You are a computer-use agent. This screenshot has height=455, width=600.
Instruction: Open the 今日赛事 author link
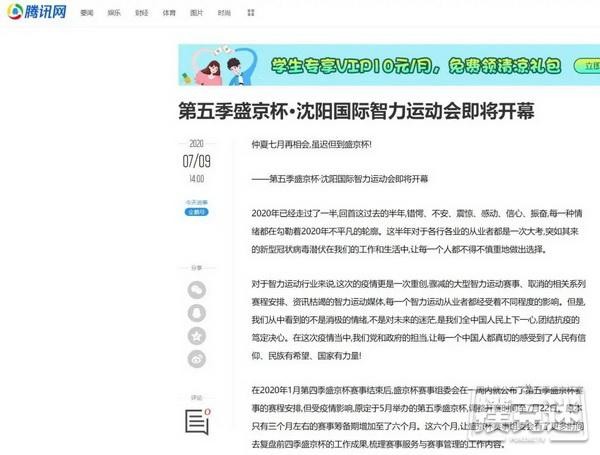194,201
